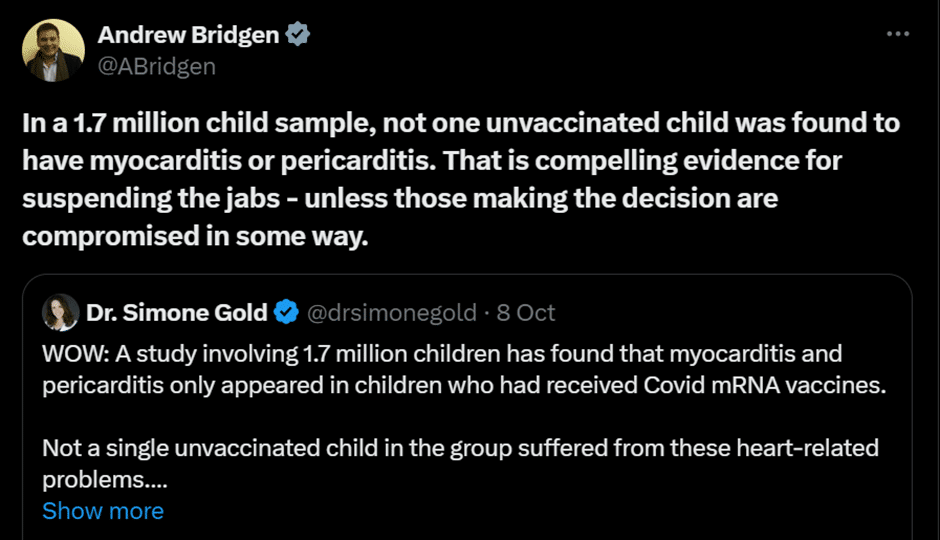Open the three-dot more options menu
The height and width of the screenshot is (540, 940).
click(x=897, y=34)
